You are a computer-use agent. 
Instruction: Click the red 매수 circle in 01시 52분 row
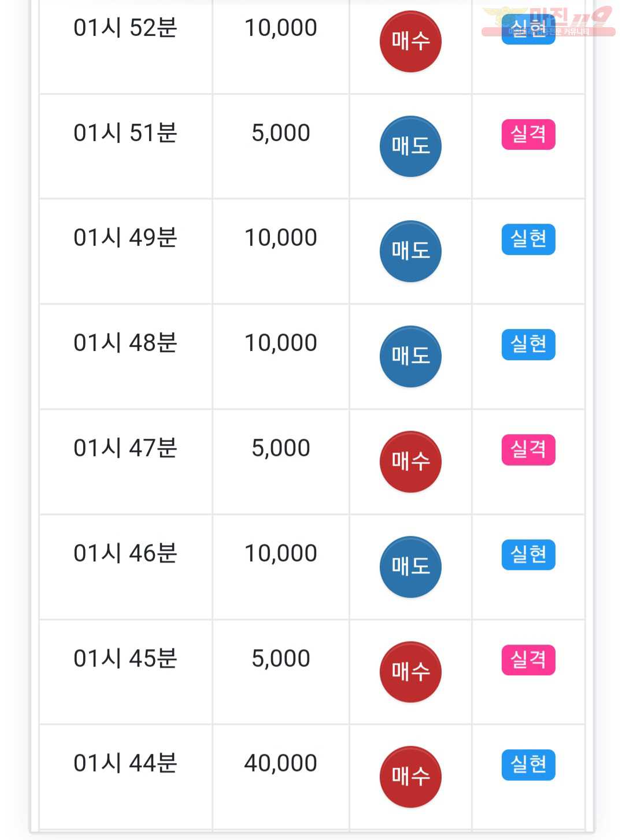tap(410, 42)
